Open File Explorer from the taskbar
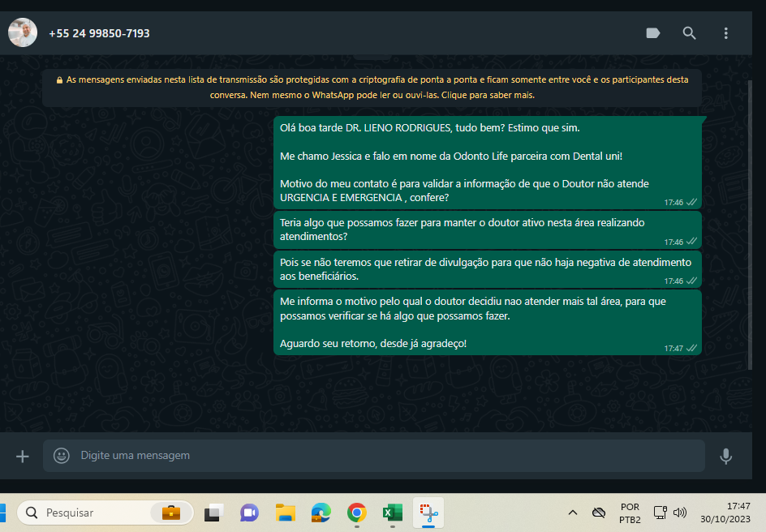The width and height of the screenshot is (766, 532). click(x=286, y=513)
